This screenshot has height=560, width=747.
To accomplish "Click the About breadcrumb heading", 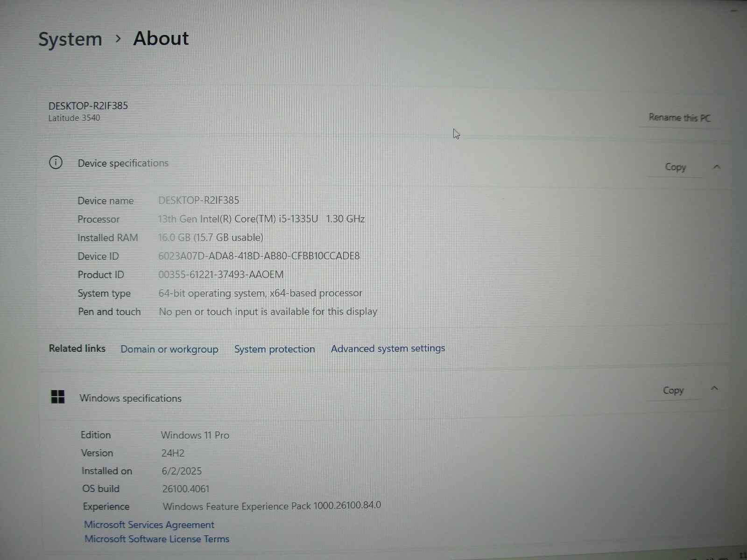I will pos(161,38).
